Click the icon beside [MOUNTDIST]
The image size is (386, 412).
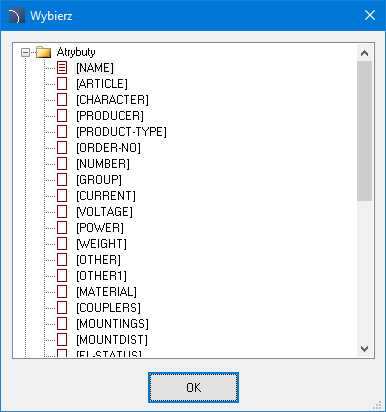click(62, 340)
